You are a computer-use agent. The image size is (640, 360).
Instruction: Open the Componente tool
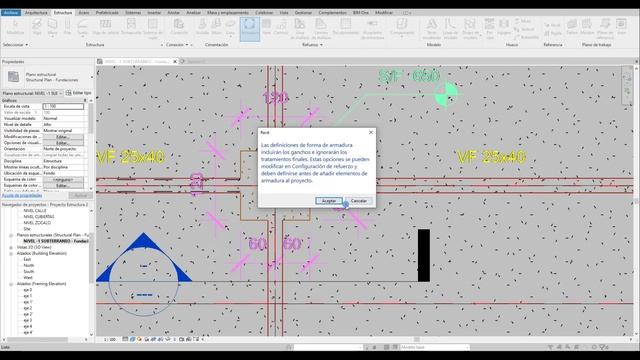[x=402, y=28]
